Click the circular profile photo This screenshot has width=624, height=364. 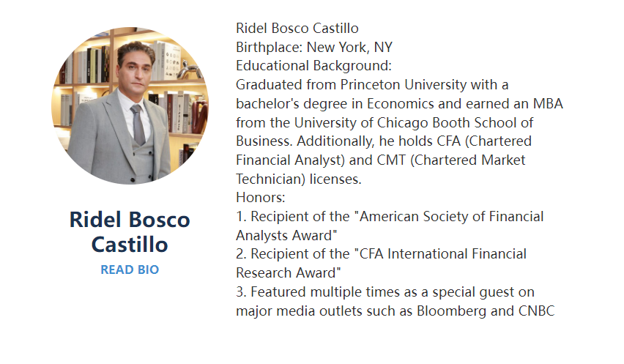click(130, 106)
